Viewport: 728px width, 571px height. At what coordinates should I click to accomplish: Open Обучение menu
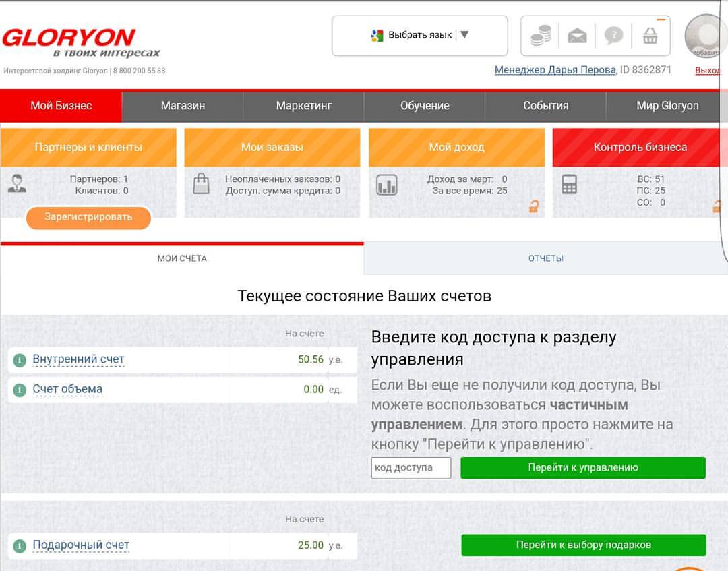click(425, 106)
